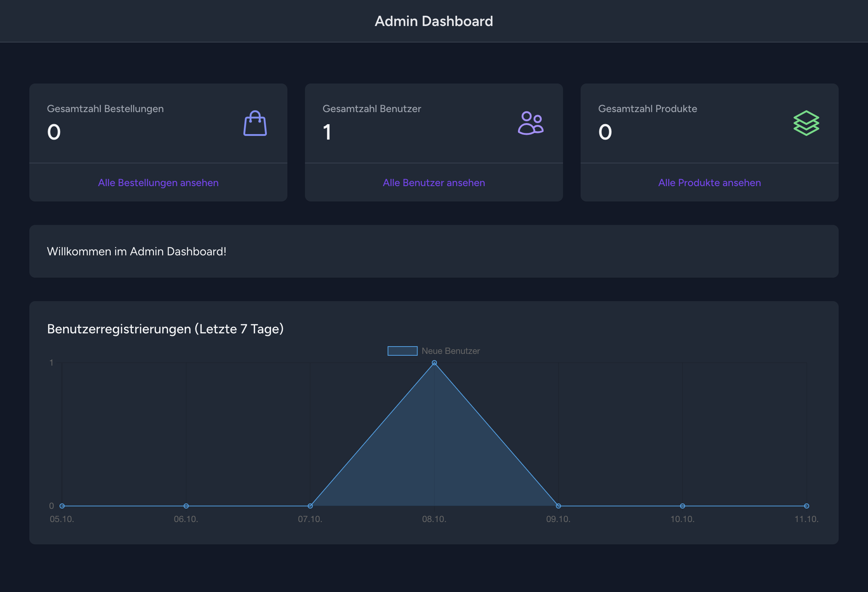Click the users group icon

530,123
